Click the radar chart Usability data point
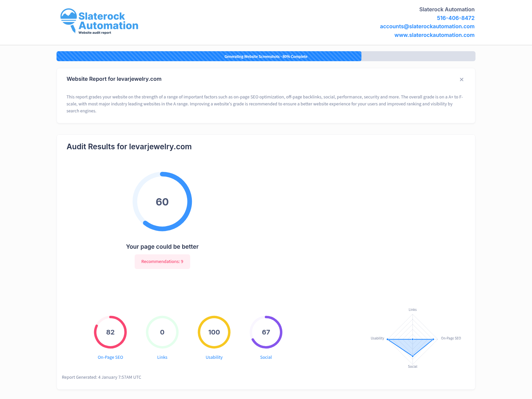Viewport: 532px width, 399px height. pyautogui.click(x=388, y=339)
